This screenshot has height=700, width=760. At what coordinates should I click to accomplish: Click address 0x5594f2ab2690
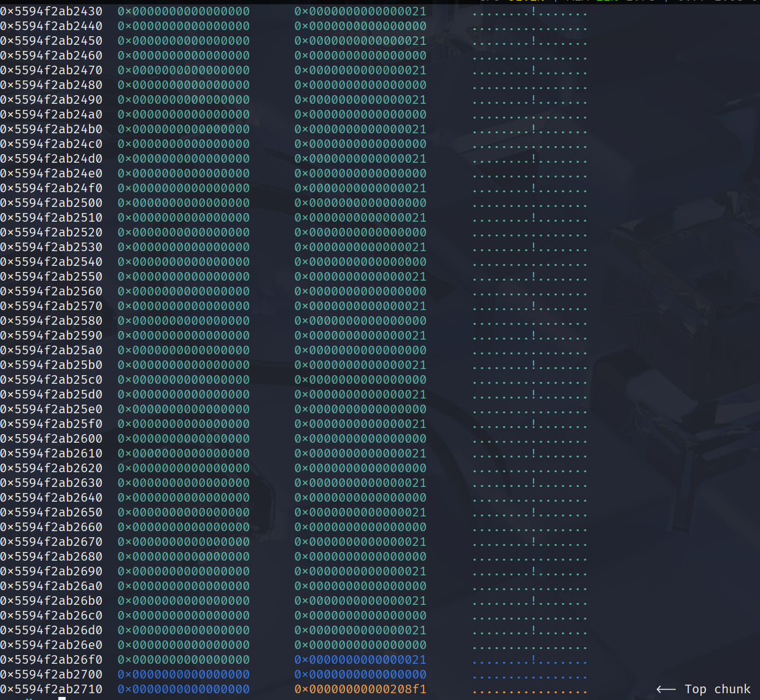(x=52, y=571)
